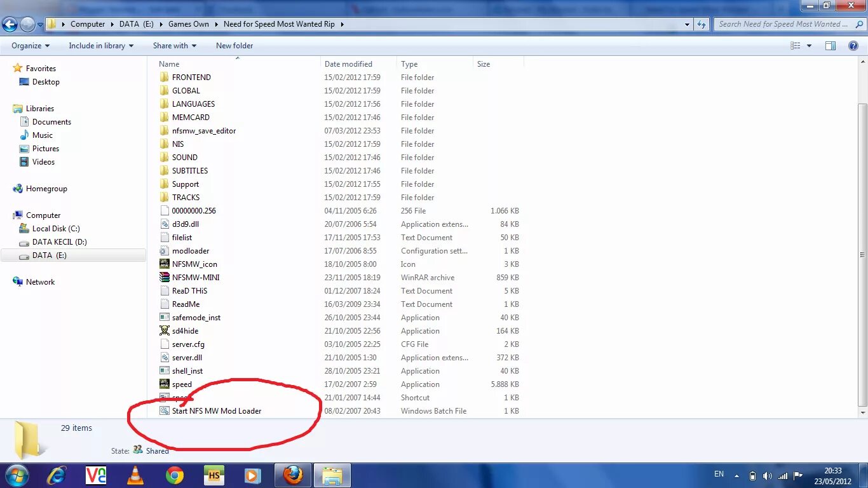868x488 pixels.
Task: Click the blue Help icon
Action: (x=854, y=46)
